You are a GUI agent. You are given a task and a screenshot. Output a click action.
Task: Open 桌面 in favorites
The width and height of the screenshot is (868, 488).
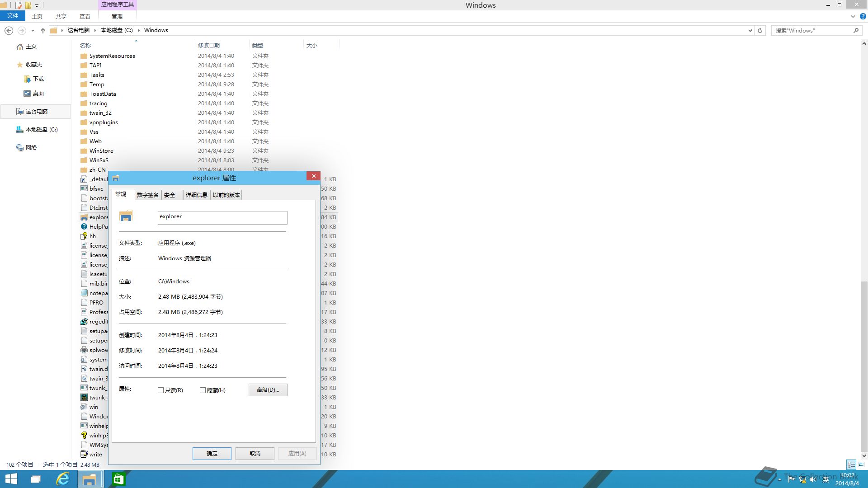(x=34, y=94)
